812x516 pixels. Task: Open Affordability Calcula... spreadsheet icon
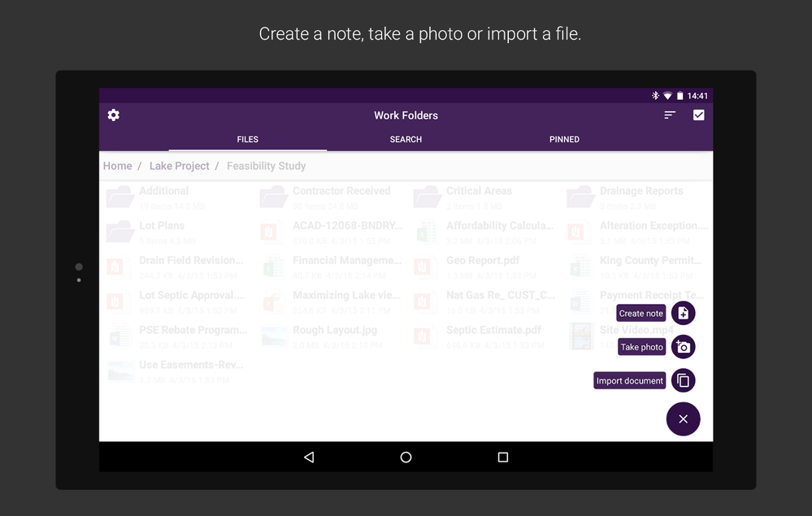click(x=426, y=232)
